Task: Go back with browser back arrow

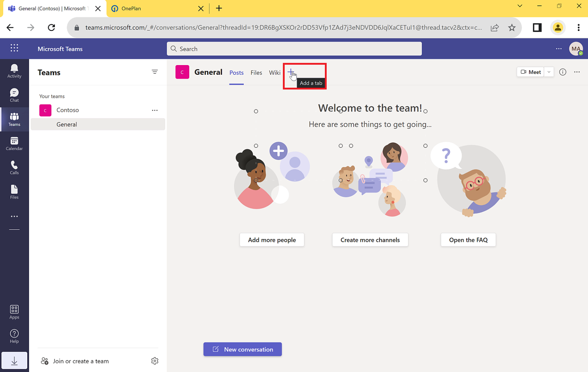Action: [10, 28]
